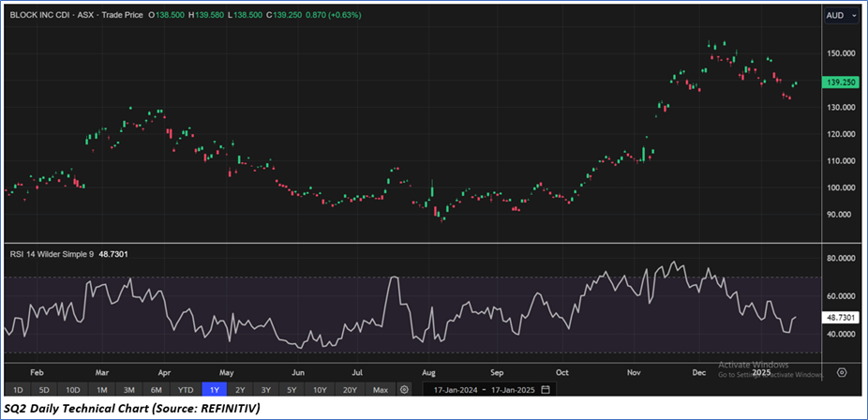Click the current price label 139.250
The height and width of the screenshot is (420, 868).
tap(842, 82)
